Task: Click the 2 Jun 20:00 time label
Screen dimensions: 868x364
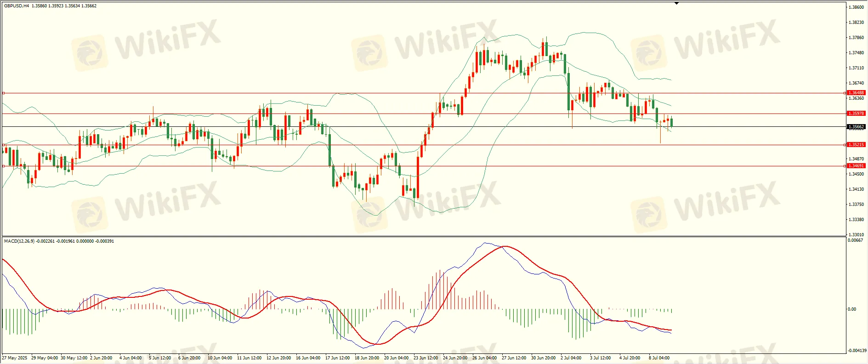Action: click(x=101, y=358)
